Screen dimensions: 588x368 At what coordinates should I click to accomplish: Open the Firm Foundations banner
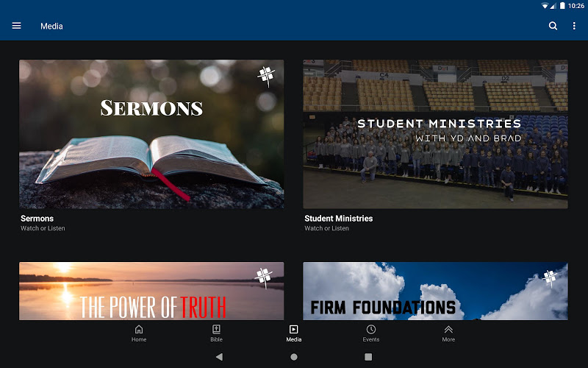tap(435, 291)
